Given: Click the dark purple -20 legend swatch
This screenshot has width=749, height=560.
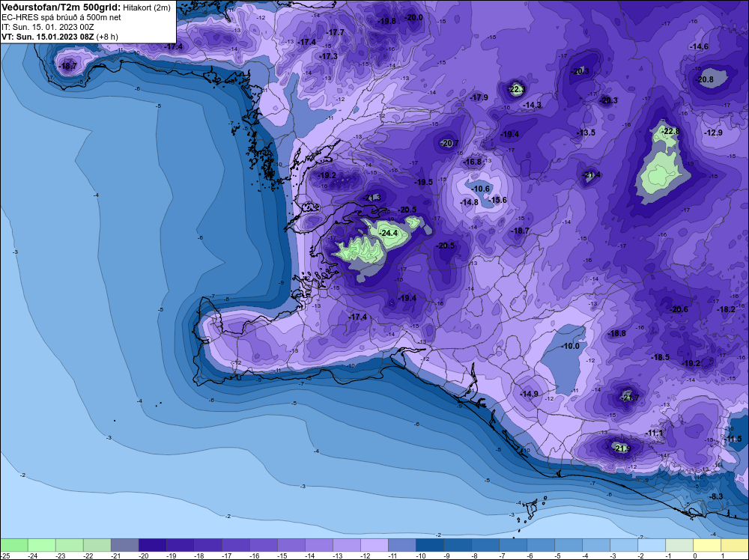Looking at the screenshot, I should (x=152, y=545).
